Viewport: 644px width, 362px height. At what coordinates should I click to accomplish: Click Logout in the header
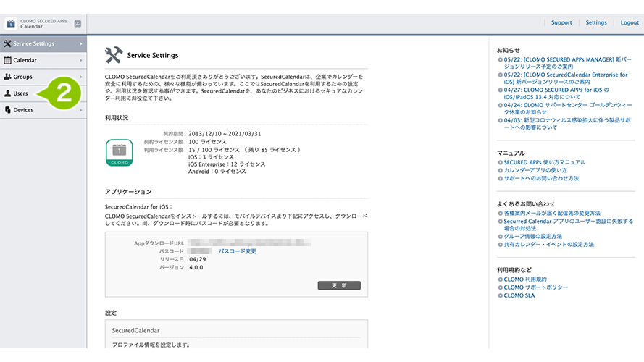(x=630, y=22)
